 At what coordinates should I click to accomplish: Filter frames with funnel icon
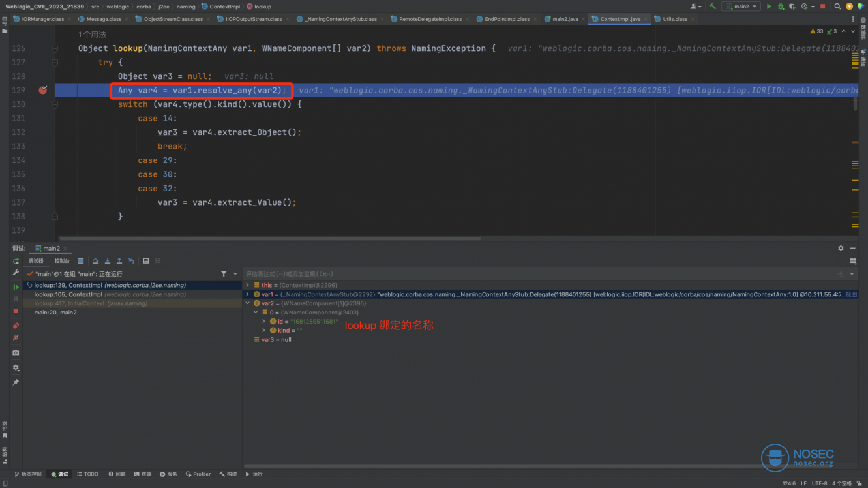click(x=224, y=274)
